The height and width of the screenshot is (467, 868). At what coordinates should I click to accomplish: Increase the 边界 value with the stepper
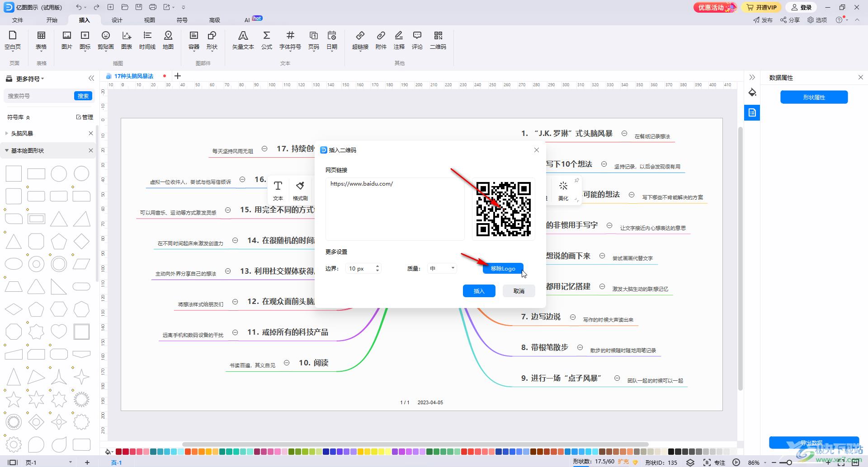[x=377, y=266]
